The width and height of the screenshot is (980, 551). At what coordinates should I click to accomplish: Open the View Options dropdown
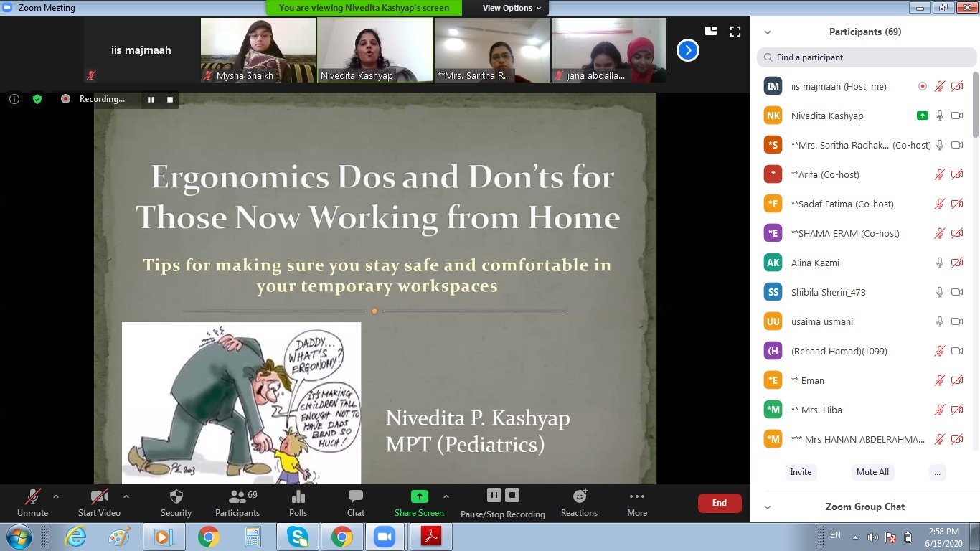[512, 8]
